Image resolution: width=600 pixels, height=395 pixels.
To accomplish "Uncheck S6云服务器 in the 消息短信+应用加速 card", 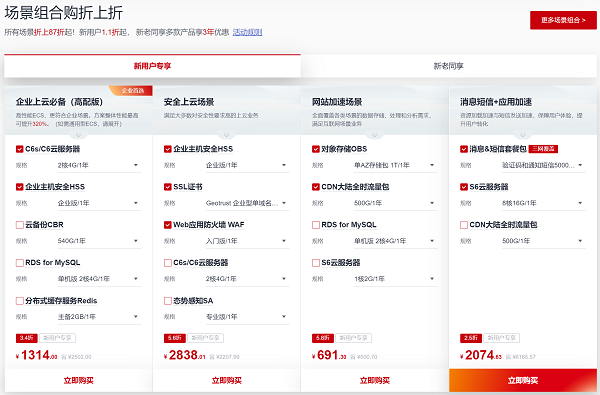I will [464, 187].
